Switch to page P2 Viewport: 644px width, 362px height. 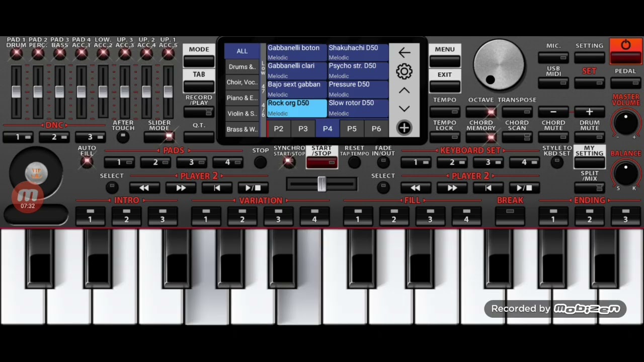[279, 129]
